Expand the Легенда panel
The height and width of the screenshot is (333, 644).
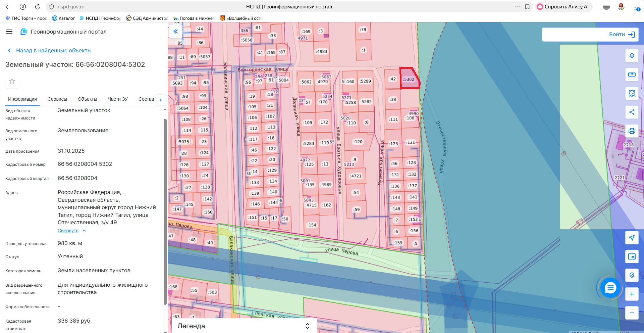tap(307, 326)
